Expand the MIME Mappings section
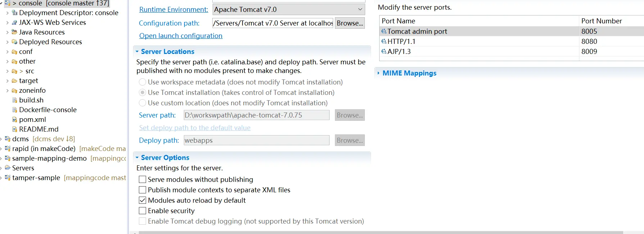Viewport: 644px width, 234px height. click(x=378, y=73)
